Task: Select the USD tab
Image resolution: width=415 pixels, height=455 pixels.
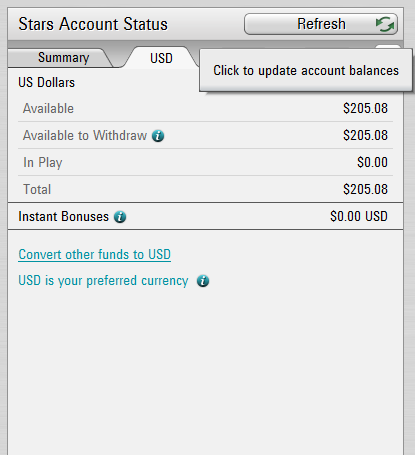Action: [x=161, y=58]
